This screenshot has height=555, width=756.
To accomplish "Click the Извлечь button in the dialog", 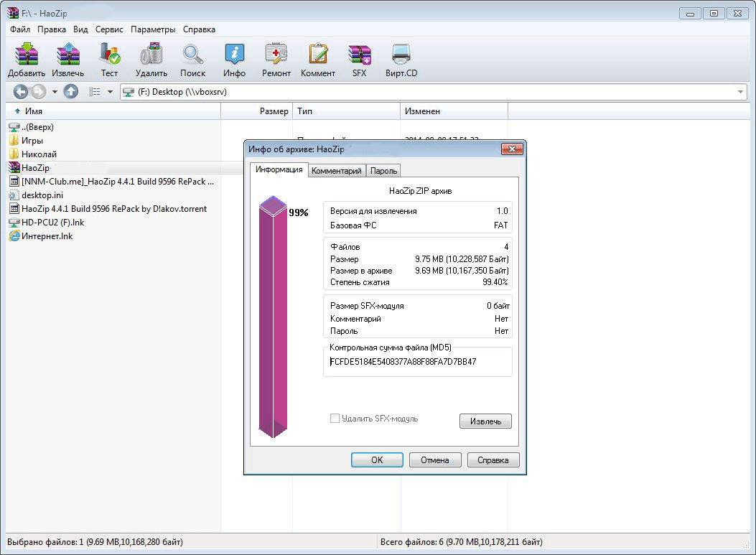I will point(485,421).
